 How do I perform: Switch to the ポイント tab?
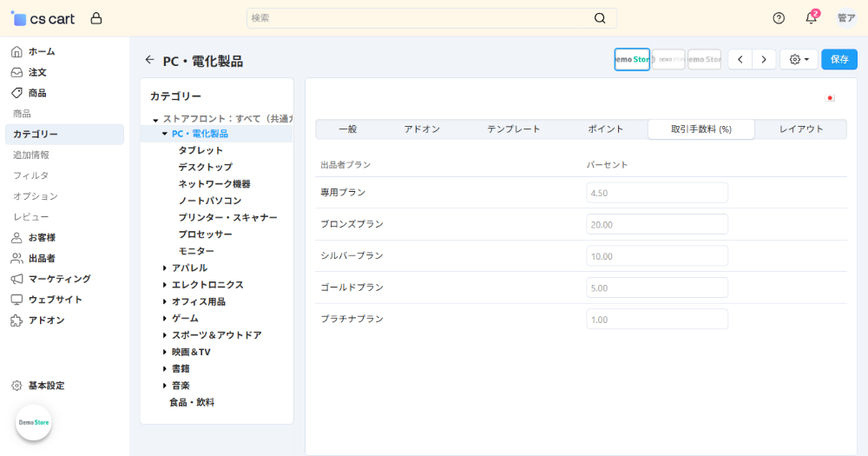pos(606,129)
